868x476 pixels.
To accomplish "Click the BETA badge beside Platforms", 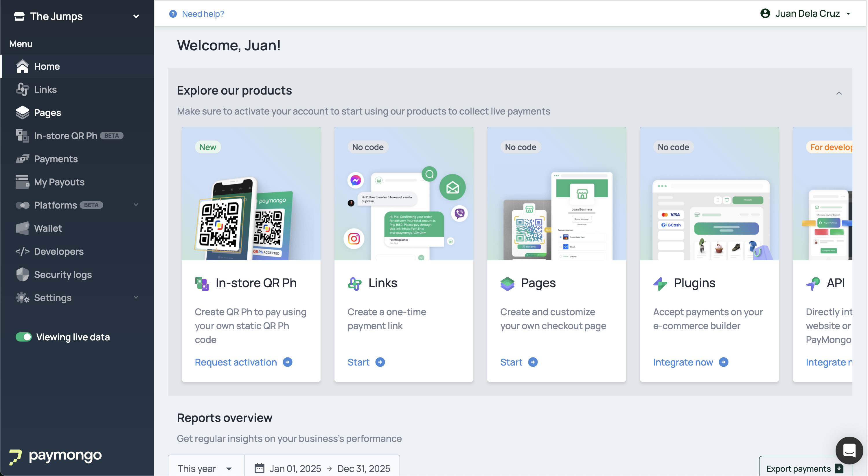I will pos(91,205).
